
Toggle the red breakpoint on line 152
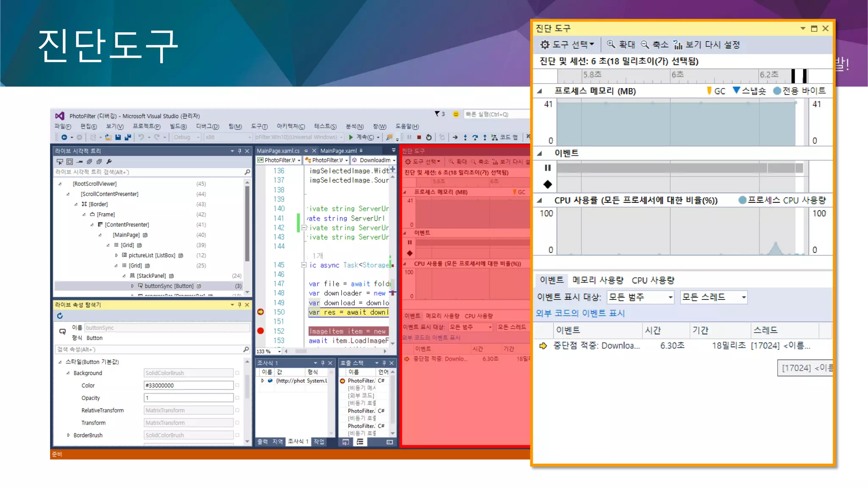[x=261, y=331]
